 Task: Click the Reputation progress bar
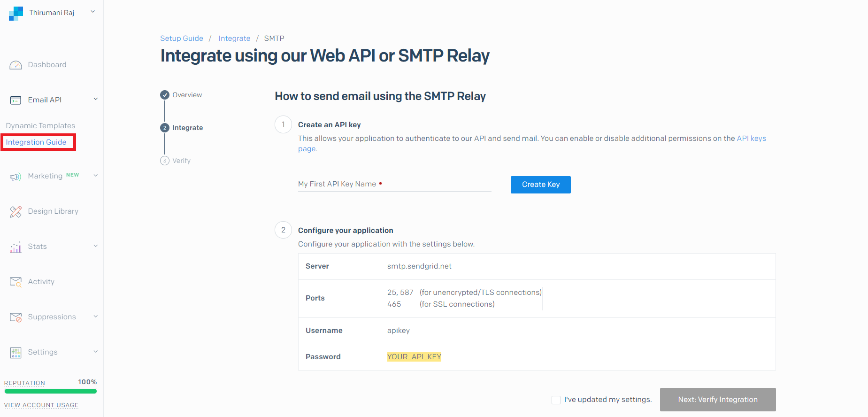50,391
